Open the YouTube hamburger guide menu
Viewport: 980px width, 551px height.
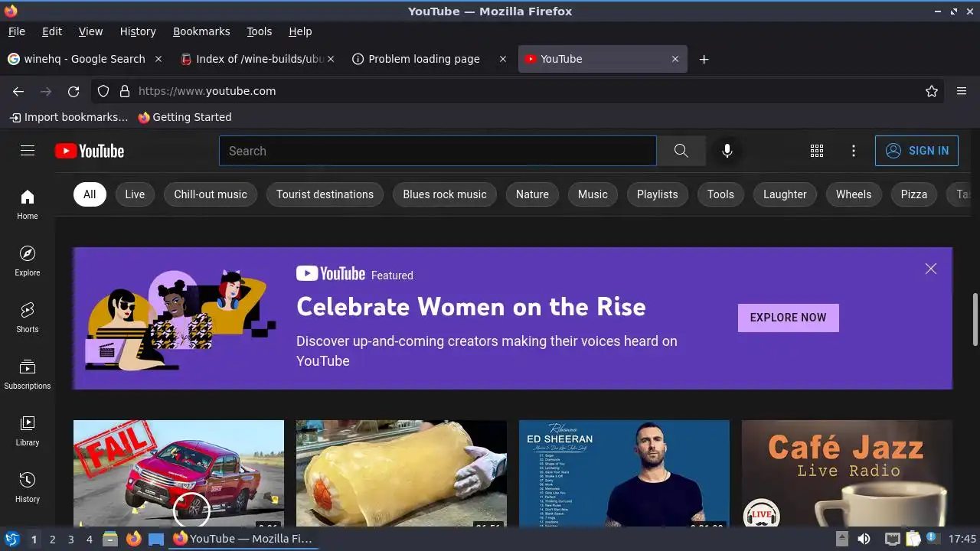[x=28, y=151]
